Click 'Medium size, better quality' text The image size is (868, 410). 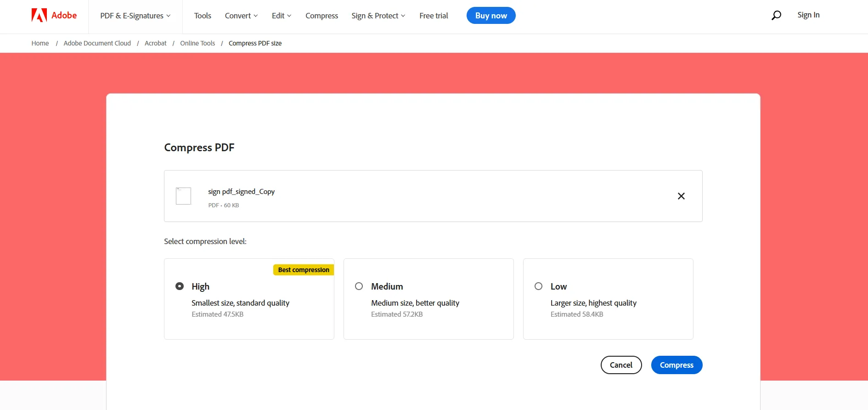(415, 303)
